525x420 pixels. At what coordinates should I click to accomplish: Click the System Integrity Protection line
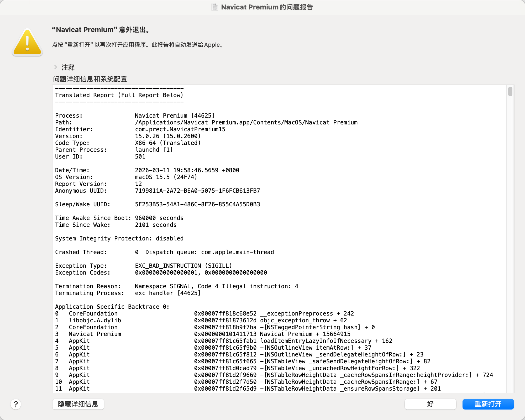click(x=119, y=238)
